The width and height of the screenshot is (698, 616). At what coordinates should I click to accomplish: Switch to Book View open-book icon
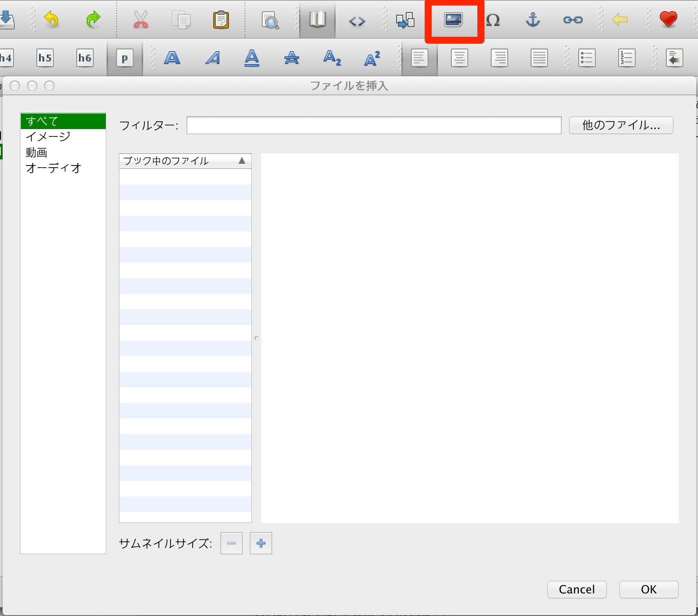(x=317, y=20)
